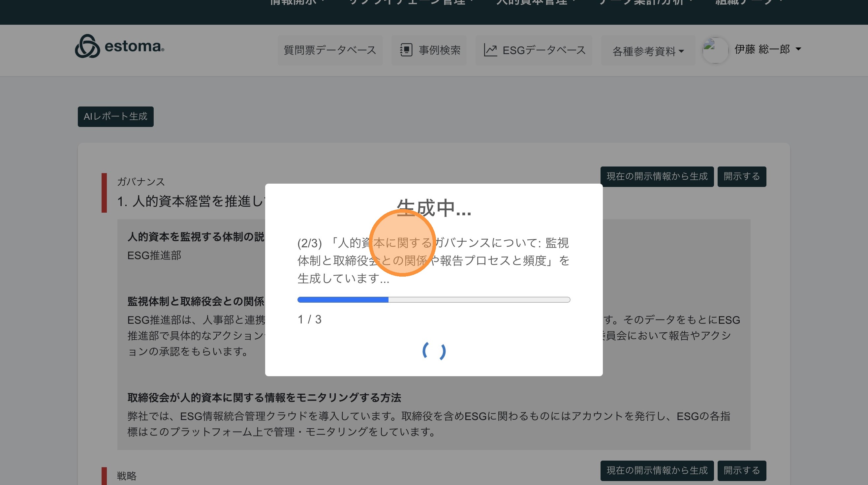The image size is (868, 485).
Task: Open the 質問票データベース tab
Action: (x=330, y=50)
